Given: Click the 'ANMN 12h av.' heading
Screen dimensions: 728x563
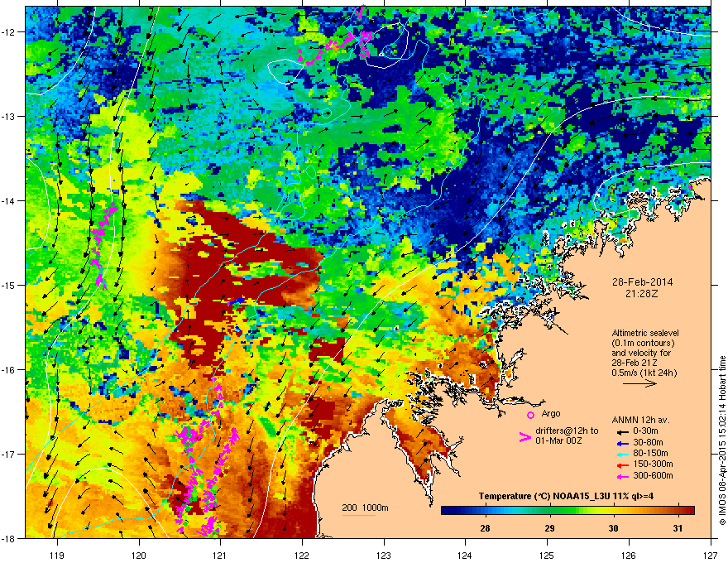Looking at the screenshot, I should (x=640, y=420).
